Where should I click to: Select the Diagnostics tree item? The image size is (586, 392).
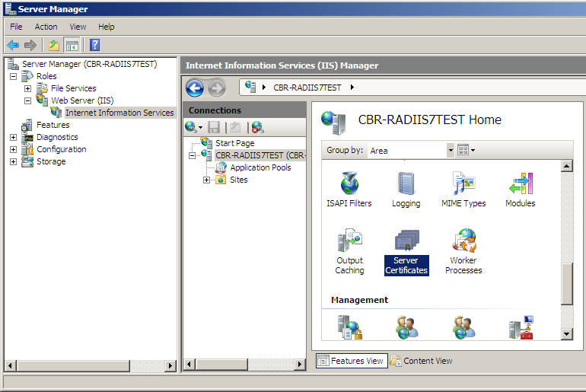point(57,137)
